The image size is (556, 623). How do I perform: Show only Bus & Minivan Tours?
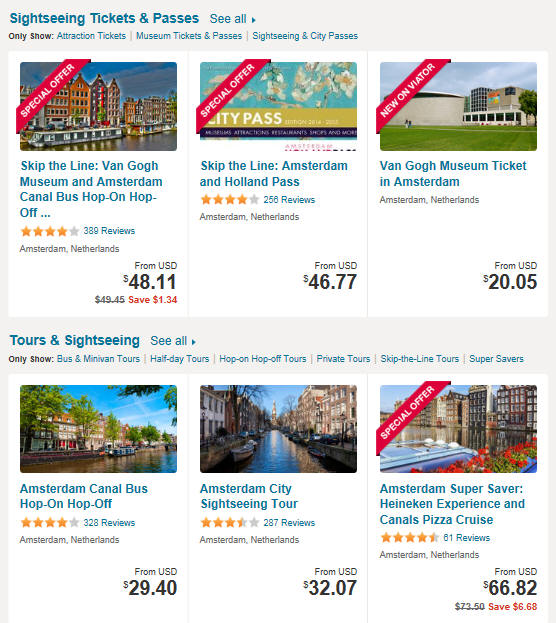98,359
